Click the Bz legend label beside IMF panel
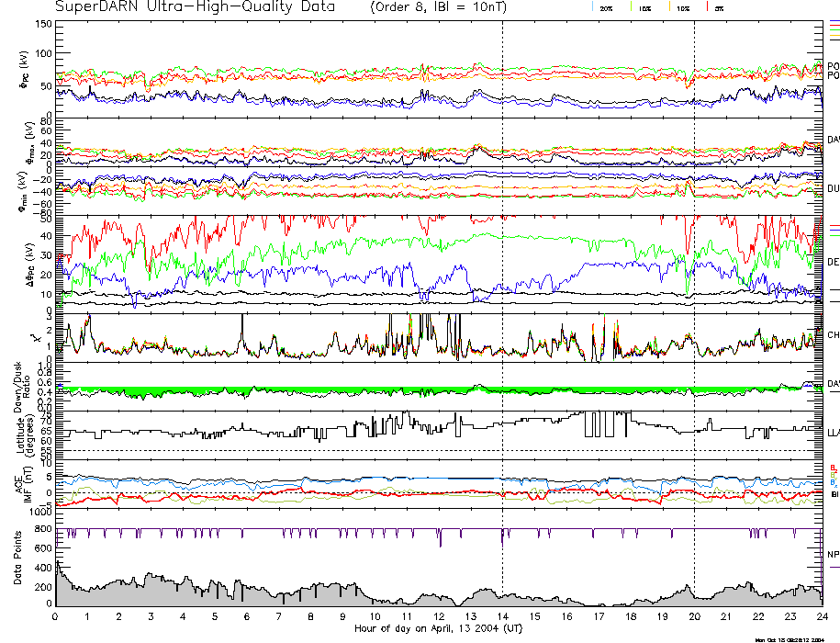 [x=834, y=468]
